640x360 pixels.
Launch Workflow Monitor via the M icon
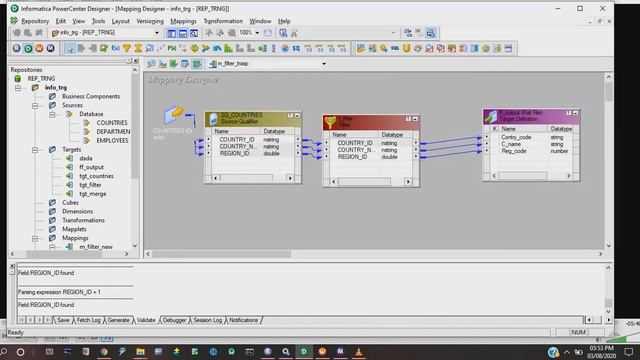[51, 48]
